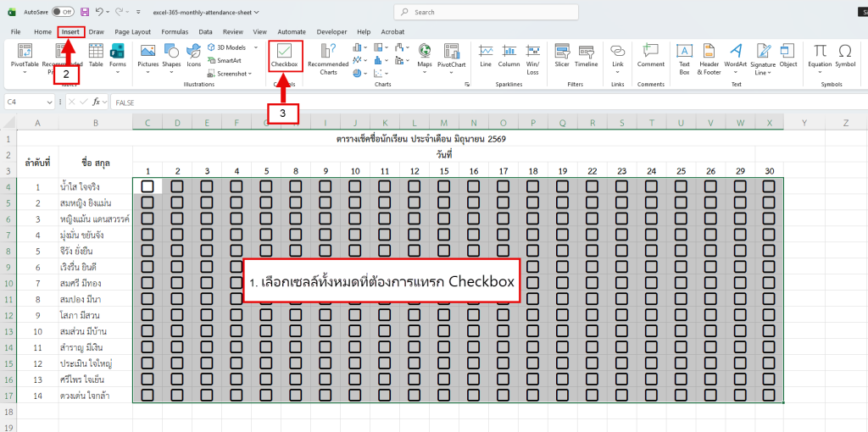Insert a Text Box

click(x=684, y=60)
